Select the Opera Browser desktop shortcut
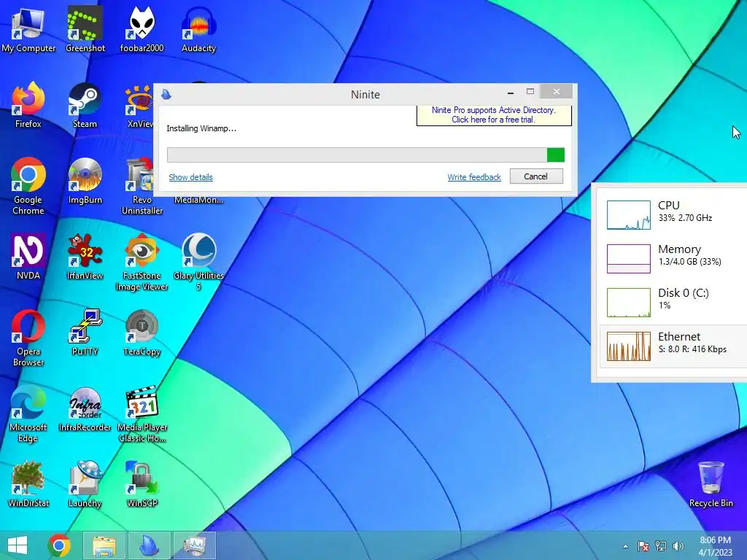747x560 pixels. tap(28, 338)
